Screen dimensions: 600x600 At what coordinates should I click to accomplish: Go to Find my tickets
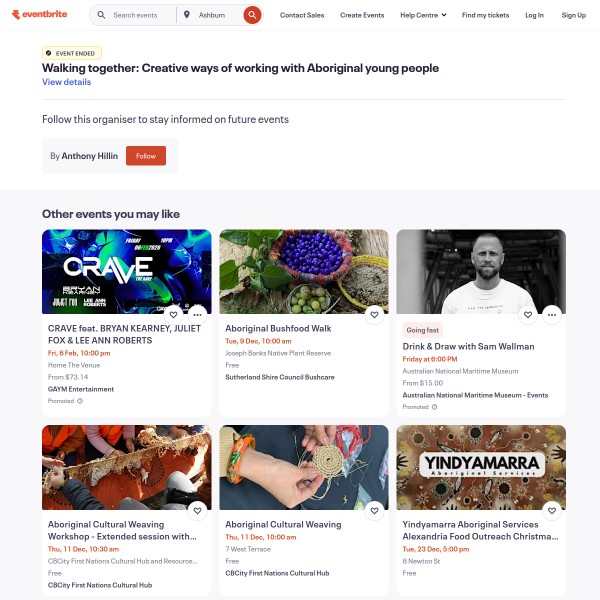[x=485, y=15]
